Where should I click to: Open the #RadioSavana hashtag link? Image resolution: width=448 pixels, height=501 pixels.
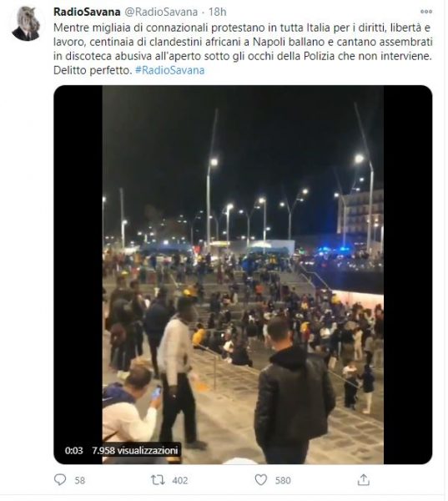pyautogui.click(x=170, y=70)
